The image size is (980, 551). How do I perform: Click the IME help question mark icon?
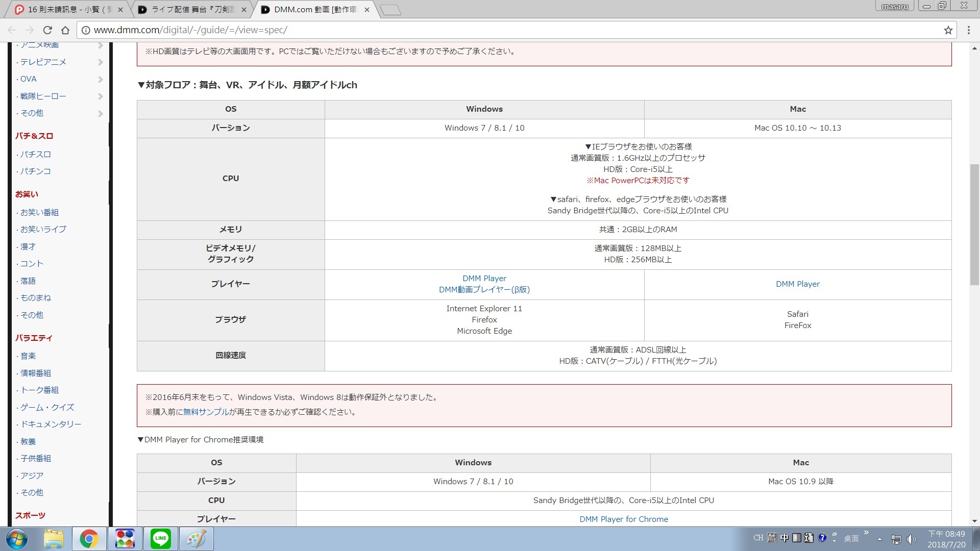[x=822, y=537]
